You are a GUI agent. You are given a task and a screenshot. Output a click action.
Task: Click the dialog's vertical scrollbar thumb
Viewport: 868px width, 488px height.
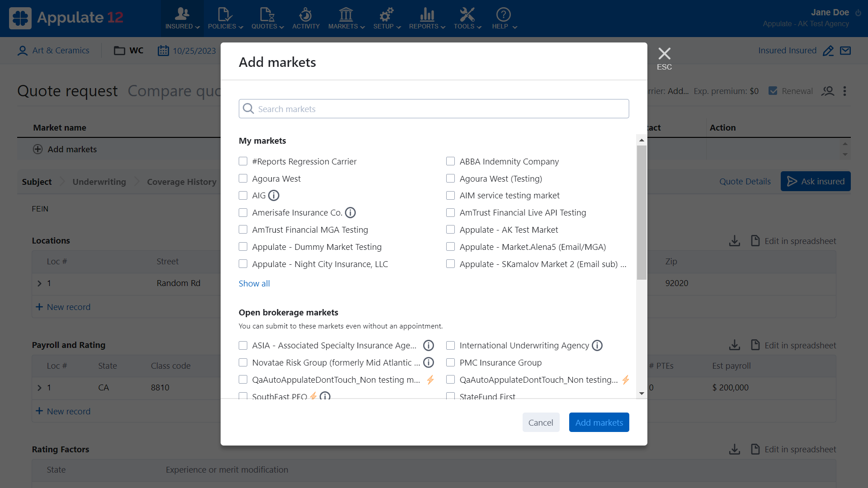coord(642,212)
